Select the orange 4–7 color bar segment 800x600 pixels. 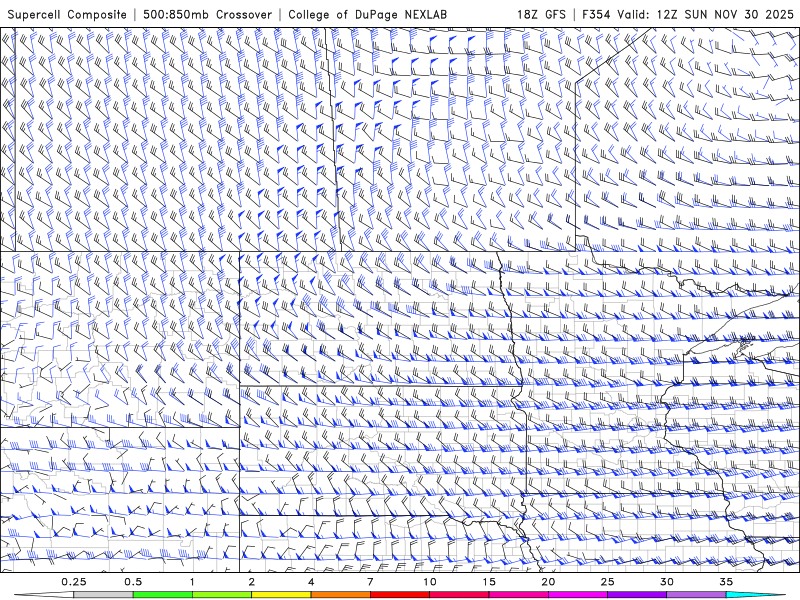340,595
